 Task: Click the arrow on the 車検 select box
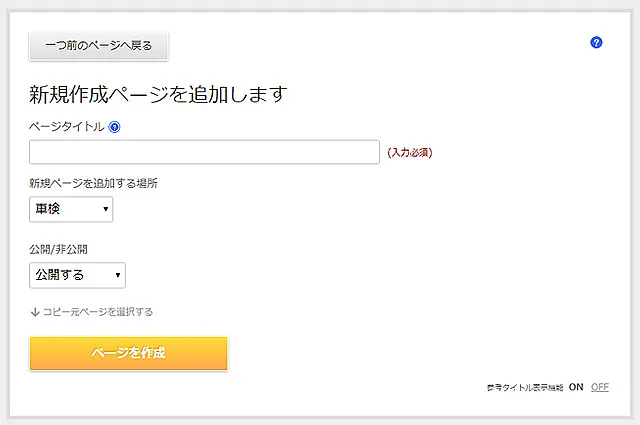click(105, 210)
